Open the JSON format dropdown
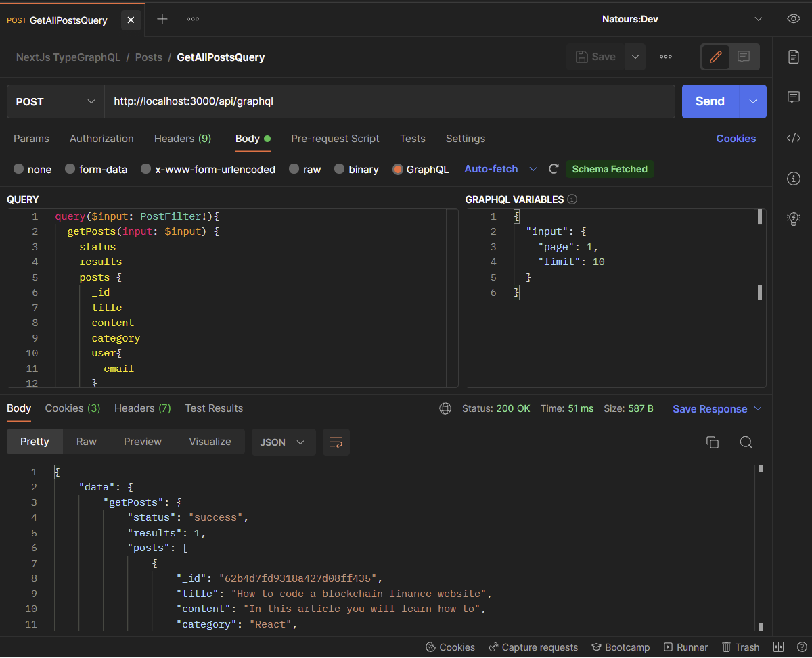This screenshot has width=812, height=658. 284,442
